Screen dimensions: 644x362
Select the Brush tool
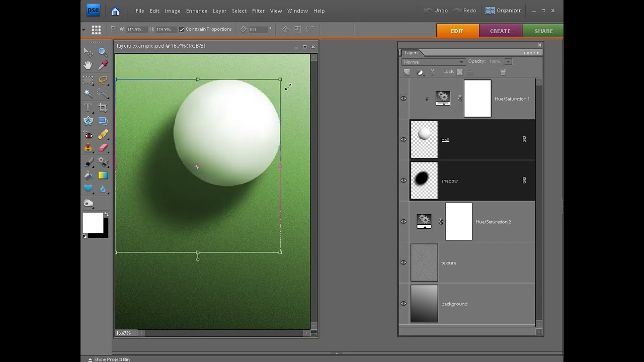coord(88,162)
